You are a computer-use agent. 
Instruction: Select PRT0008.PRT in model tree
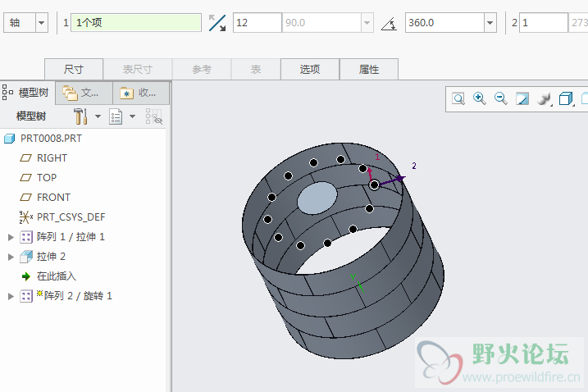pos(51,139)
